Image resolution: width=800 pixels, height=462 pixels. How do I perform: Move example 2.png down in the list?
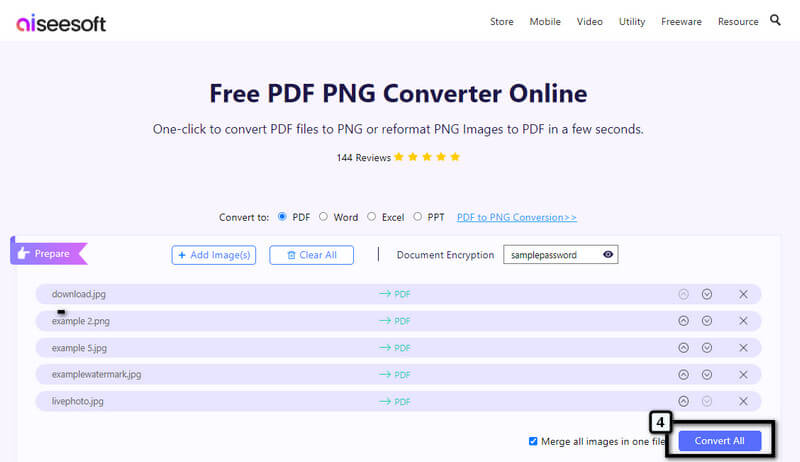point(707,321)
